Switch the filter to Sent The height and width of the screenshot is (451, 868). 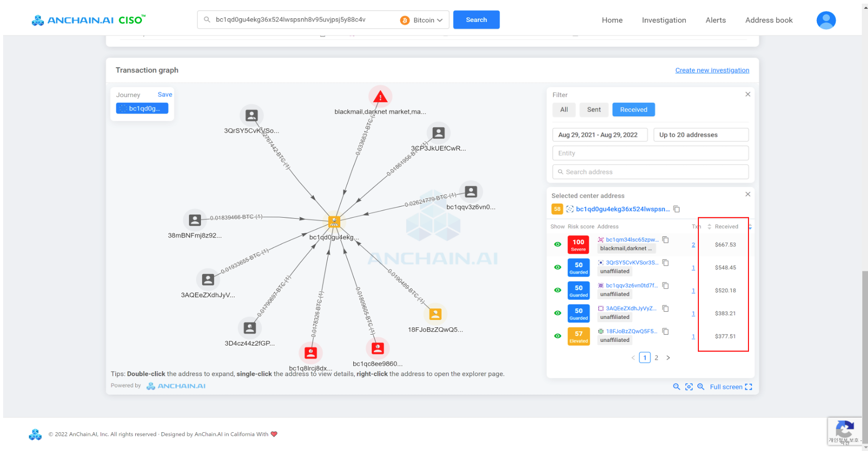point(594,110)
